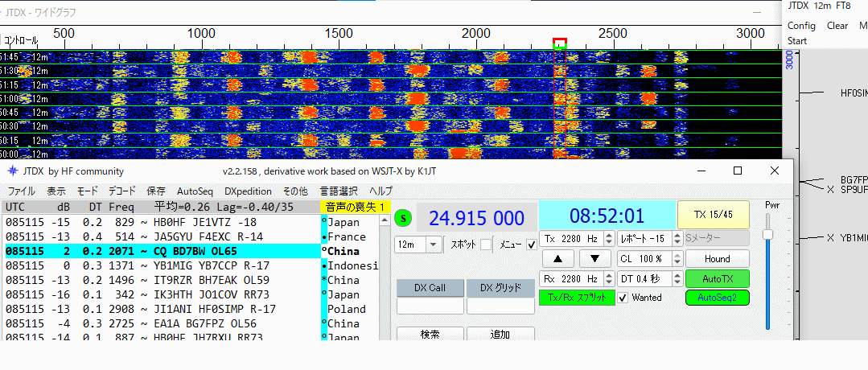Click the down triangle frequency button
Viewport: 868px width, 370px height.
595,259
